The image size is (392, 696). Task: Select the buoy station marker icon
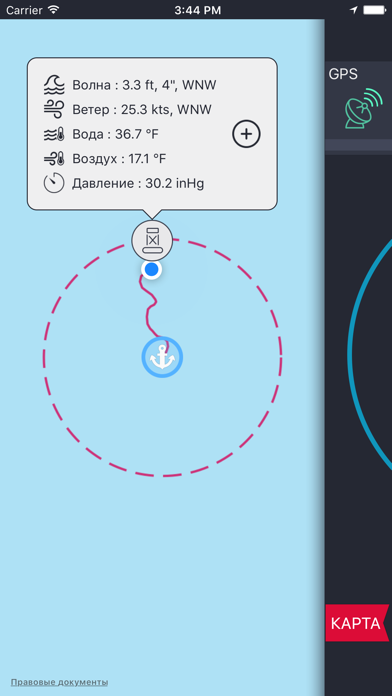tap(152, 241)
